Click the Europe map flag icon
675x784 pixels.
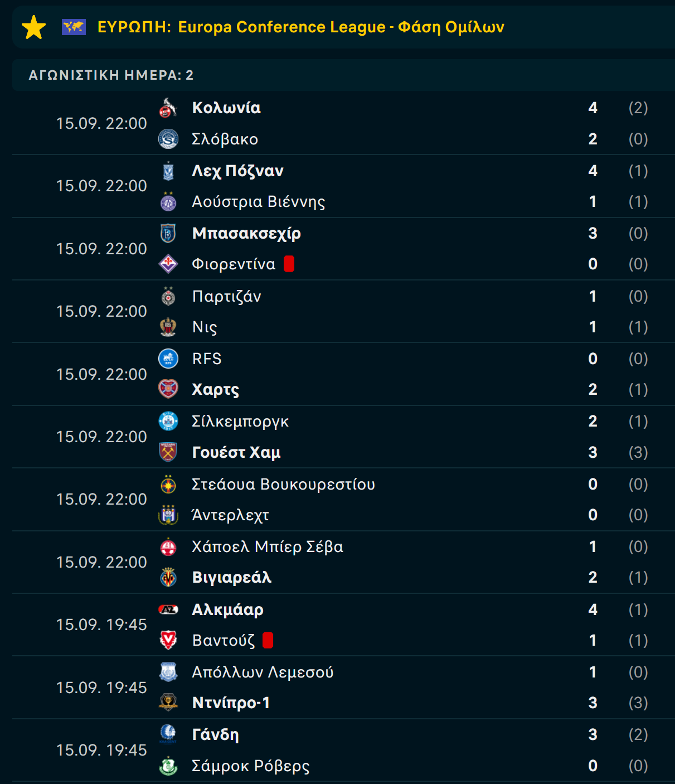(x=74, y=27)
